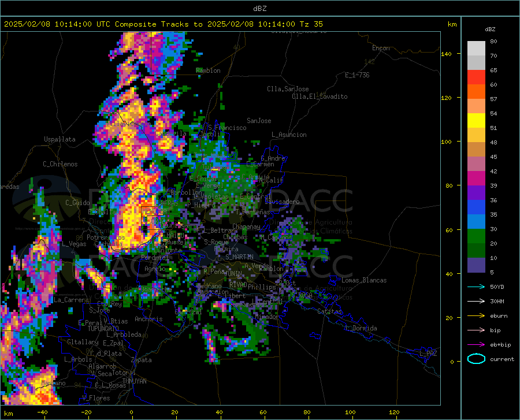Image resolution: width=520 pixels, height=420 pixels.
Task: Click the C_Chilenos place label
Action: [60, 164]
